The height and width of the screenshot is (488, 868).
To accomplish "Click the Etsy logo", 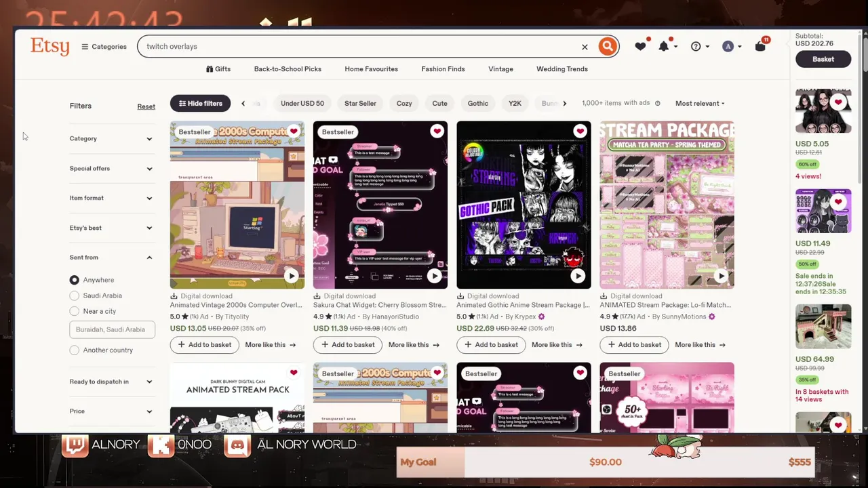I will (x=50, y=46).
